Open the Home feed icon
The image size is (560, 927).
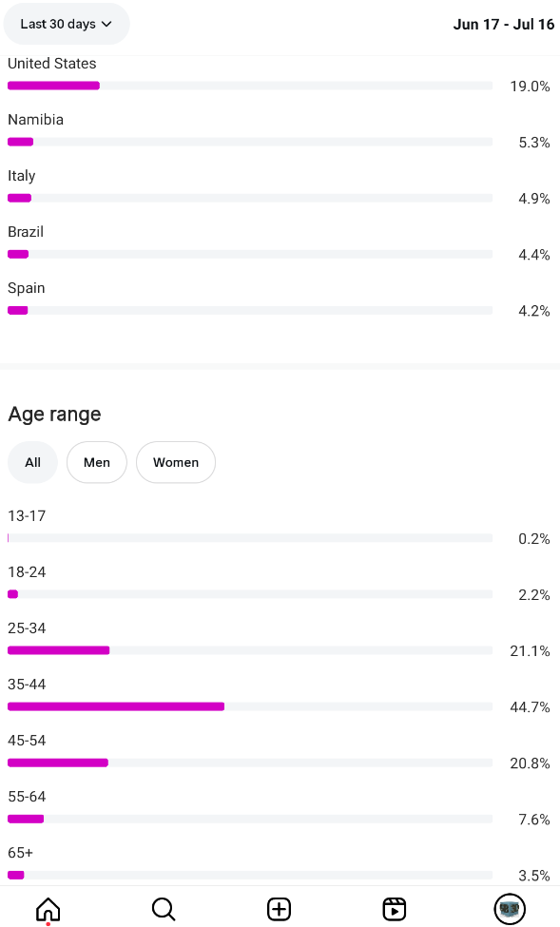tap(48, 909)
